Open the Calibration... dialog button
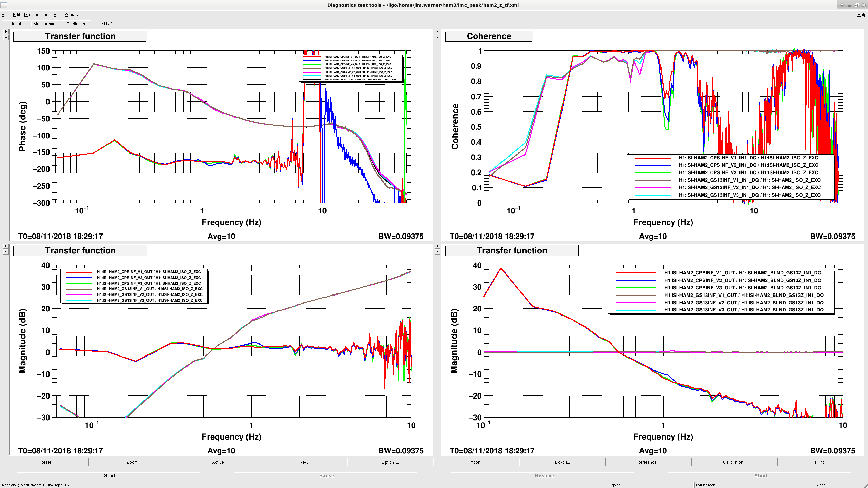The image size is (868, 488). (734, 462)
